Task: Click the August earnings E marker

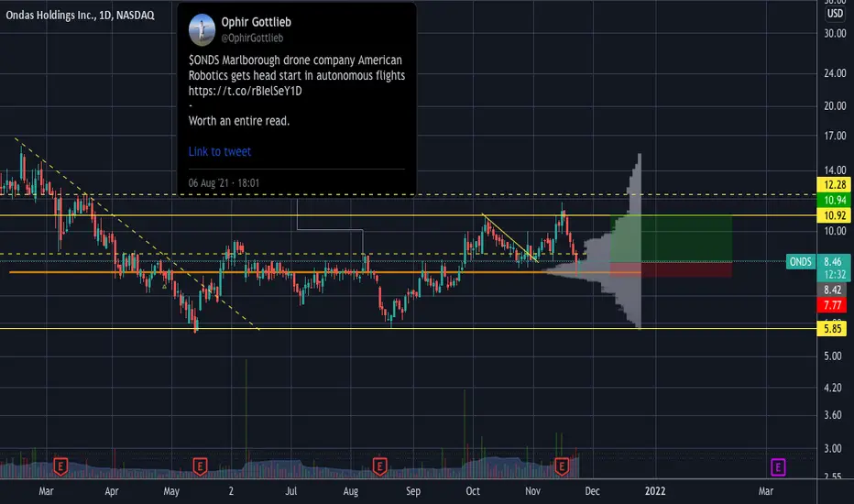Action: coord(379,467)
